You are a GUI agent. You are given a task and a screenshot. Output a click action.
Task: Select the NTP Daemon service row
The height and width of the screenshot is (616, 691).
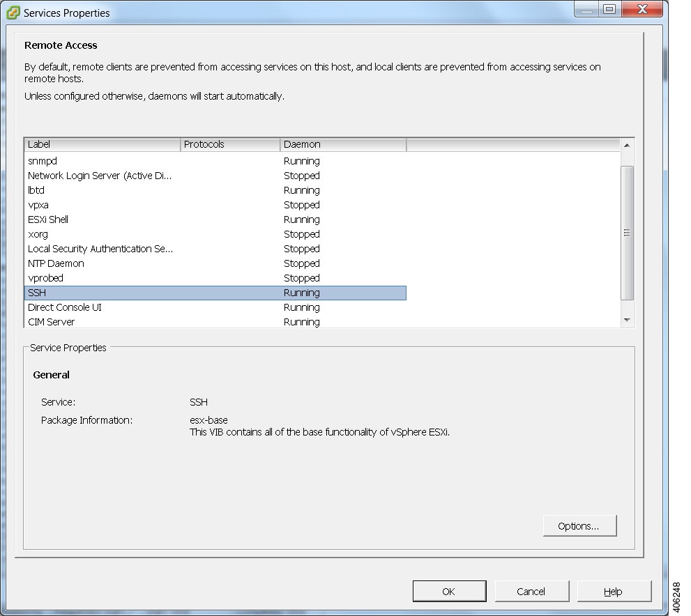pos(215,263)
